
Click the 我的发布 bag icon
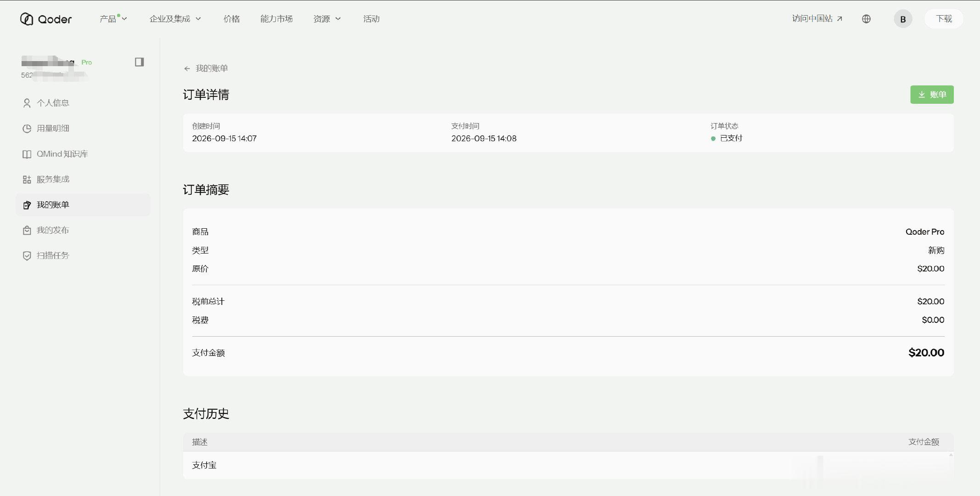[27, 231]
